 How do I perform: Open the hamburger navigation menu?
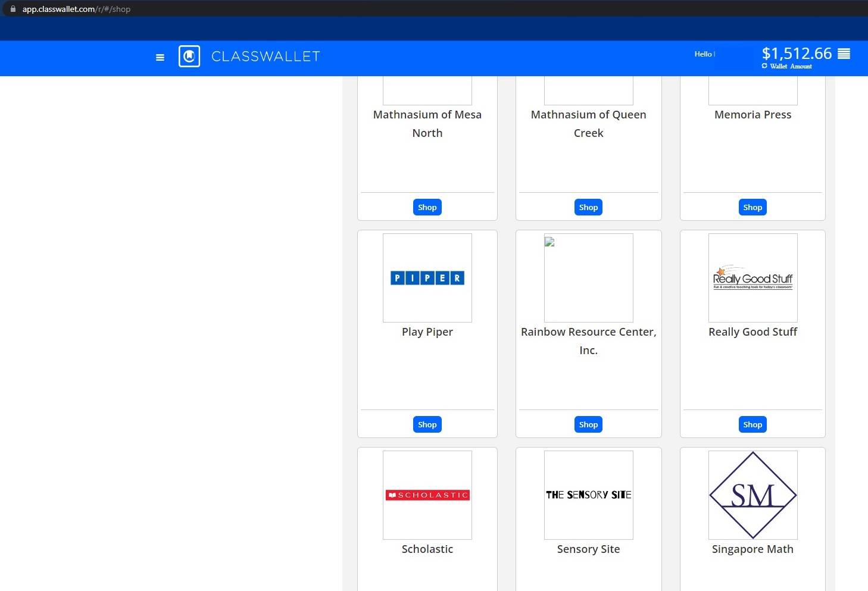pyautogui.click(x=160, y=57)
